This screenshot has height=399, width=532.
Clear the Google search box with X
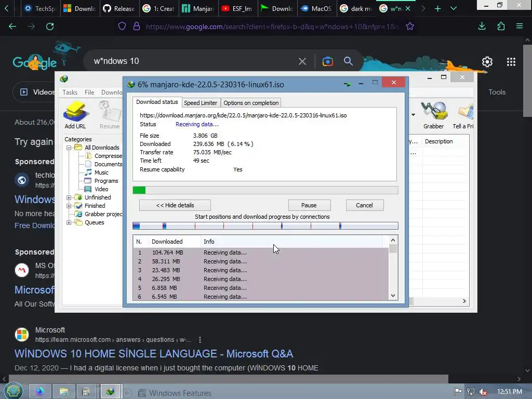pos(302,61)
